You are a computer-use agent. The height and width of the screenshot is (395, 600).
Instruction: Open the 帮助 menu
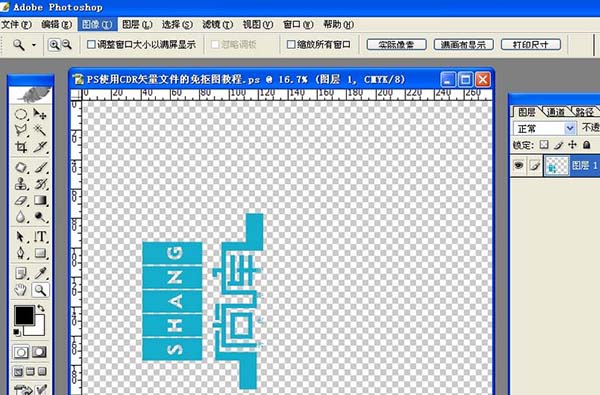tap(338, 24)
